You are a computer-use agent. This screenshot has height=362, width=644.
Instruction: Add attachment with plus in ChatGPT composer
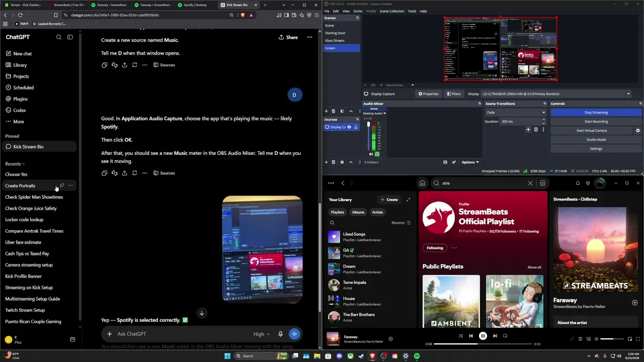[x=109, y=334]
